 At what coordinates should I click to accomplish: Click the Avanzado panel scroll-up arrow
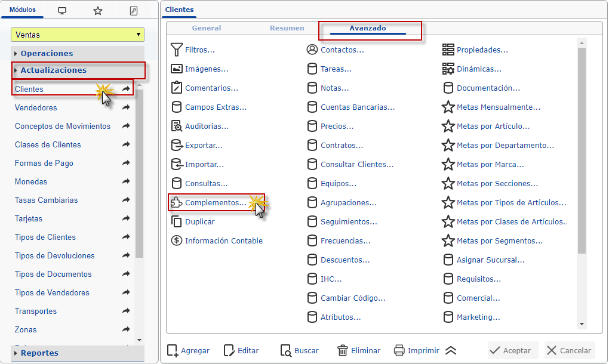582,43
